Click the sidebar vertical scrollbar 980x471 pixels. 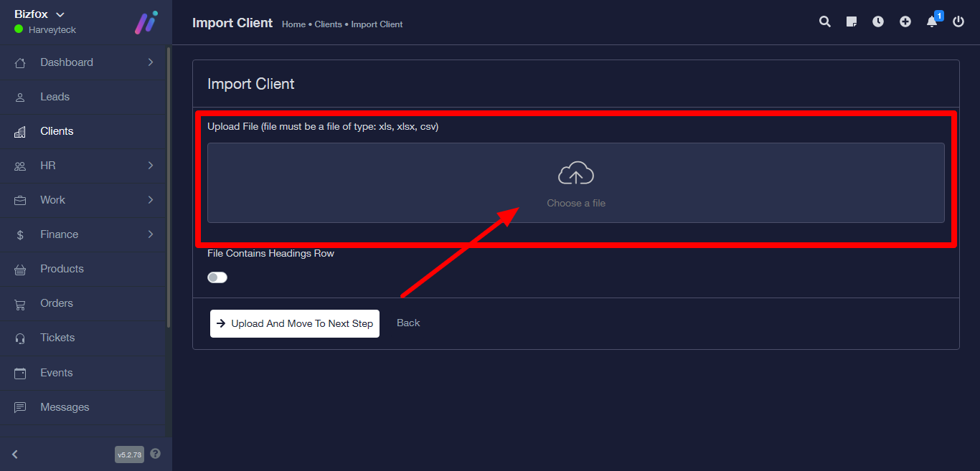pos(169,186)
